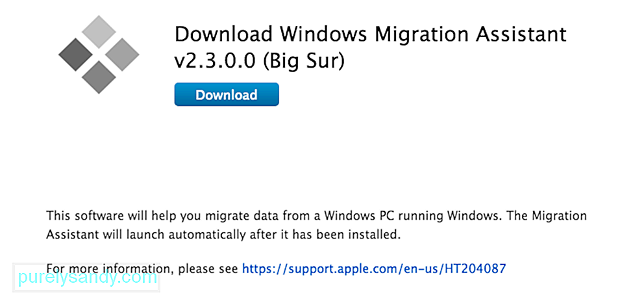Select the bottom diamond of the logo
Viewport: 644px width, 299px height.
pos(99,77)
